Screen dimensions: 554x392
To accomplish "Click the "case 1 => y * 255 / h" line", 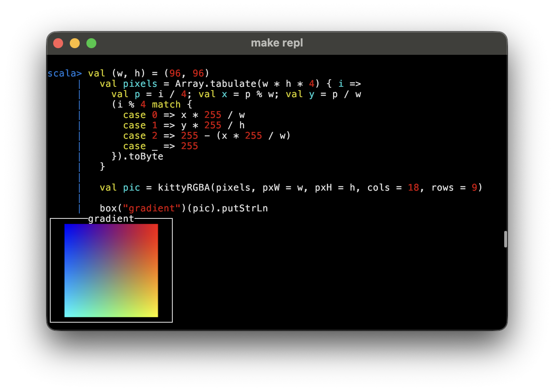I will [x=184, y=125].
